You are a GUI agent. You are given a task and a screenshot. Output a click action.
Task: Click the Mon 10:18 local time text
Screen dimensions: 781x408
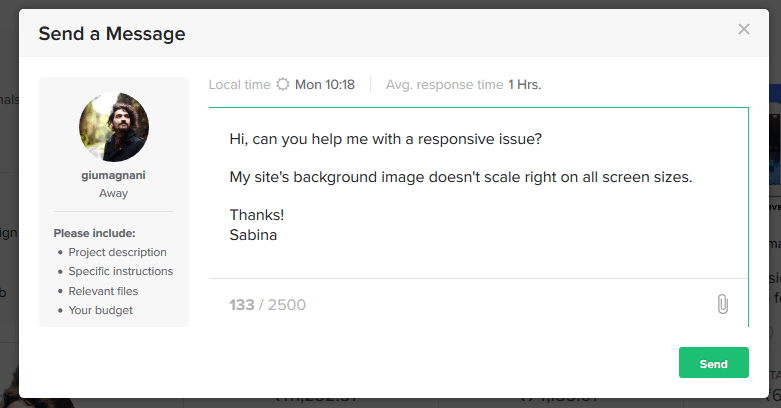pos(325,85)
